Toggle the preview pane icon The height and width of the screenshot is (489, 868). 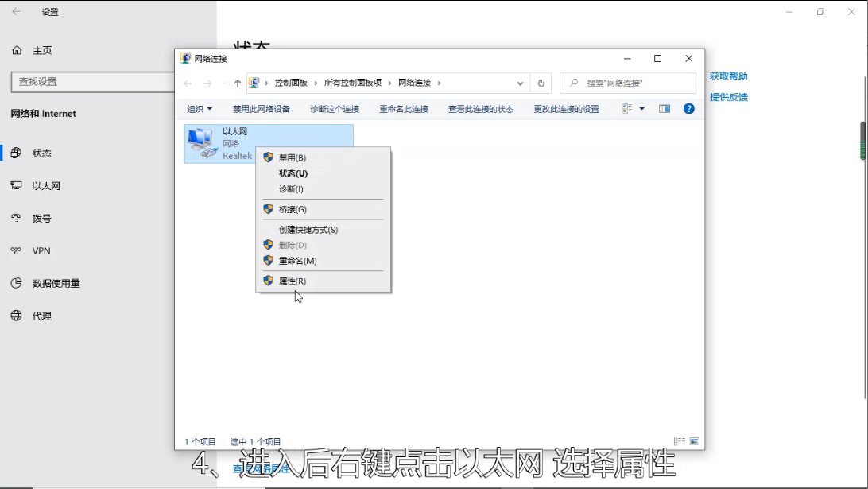tap(665, 109)
